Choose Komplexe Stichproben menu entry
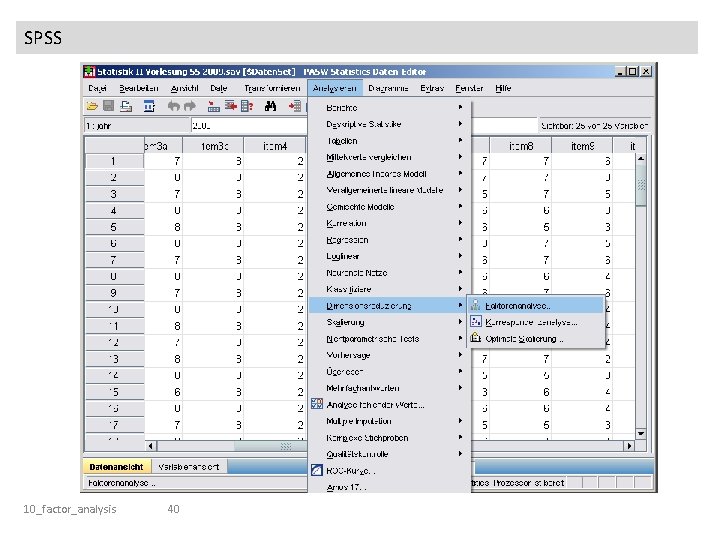The height and width of the screenshot is (540, 720). click(x=389, y=438)
